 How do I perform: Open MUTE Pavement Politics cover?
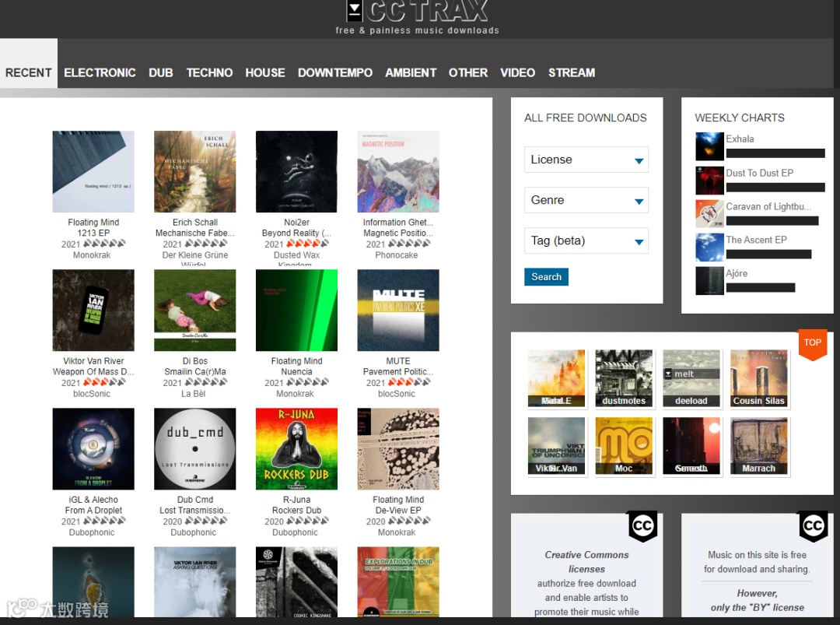click(398, 311)
